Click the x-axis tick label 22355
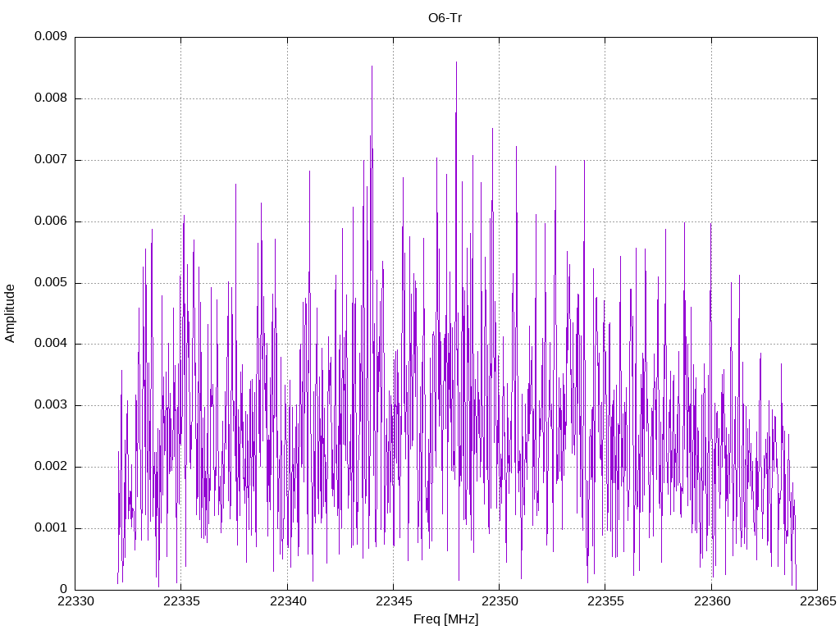Screen dimensions: 840x630 tap(605, 601)
